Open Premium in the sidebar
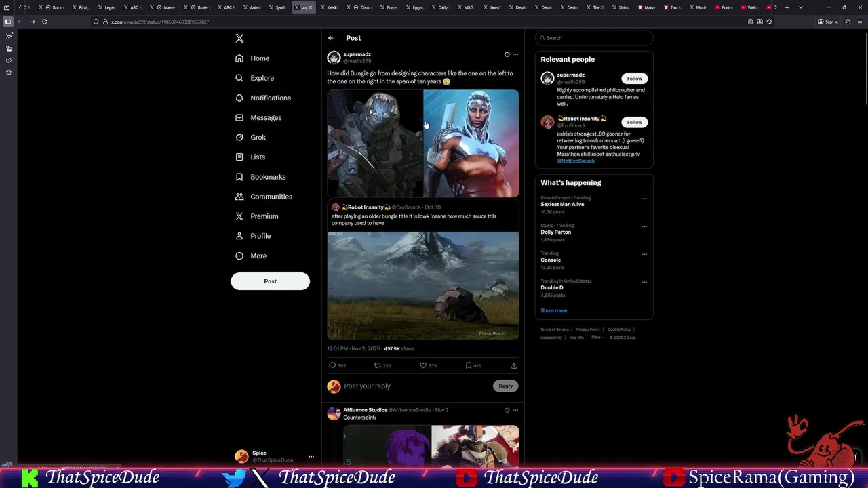Image resolution: width=868 pixels, height=488 pixels. point(257,216)
